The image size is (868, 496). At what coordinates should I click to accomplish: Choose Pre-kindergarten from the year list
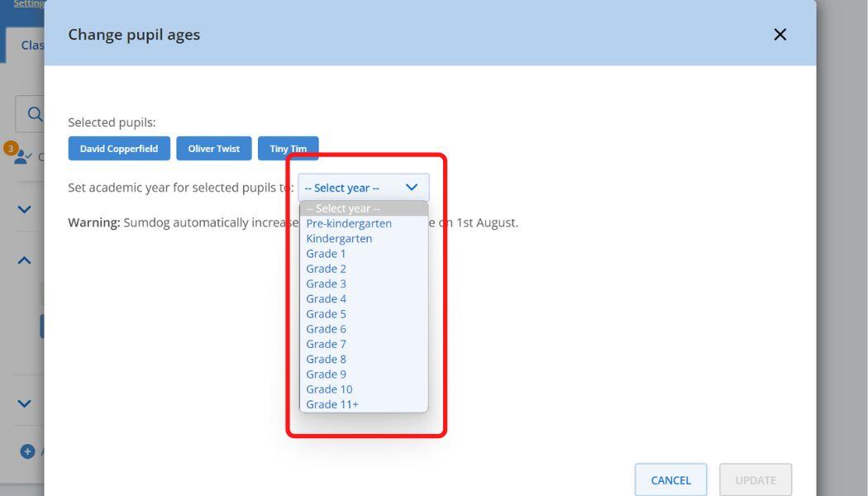tap(349, 223)
